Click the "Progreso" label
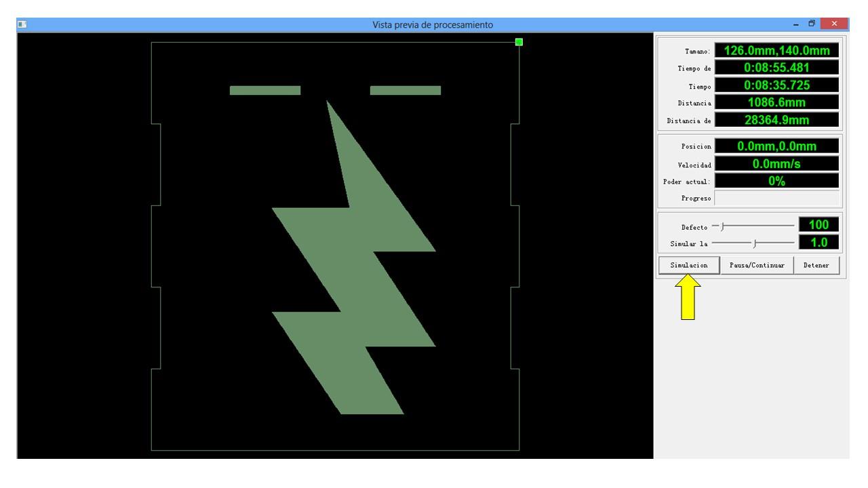 [696, 199]
